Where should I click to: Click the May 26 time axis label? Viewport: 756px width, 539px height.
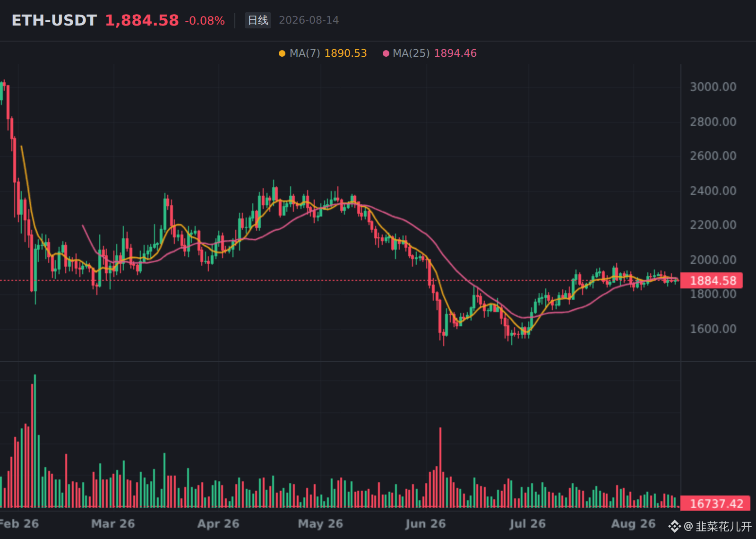(x=320, y=524)
